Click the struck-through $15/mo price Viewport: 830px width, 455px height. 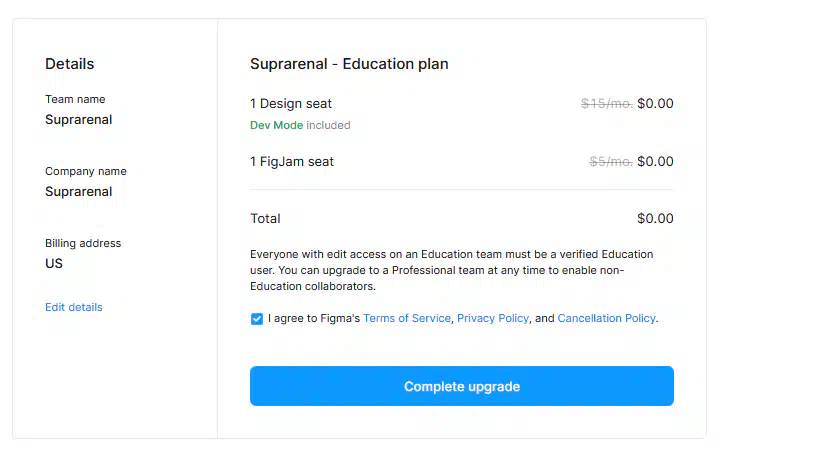[x=607, y=104]
